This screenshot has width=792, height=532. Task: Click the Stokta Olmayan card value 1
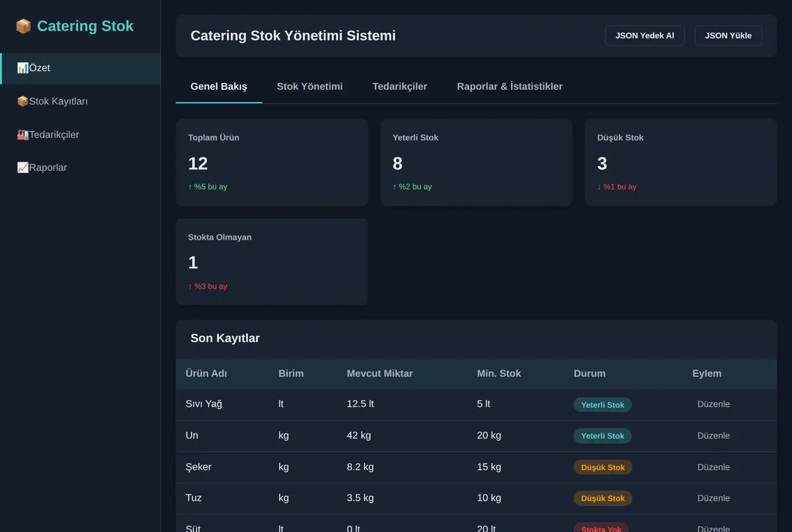click(x=193, y=263)
